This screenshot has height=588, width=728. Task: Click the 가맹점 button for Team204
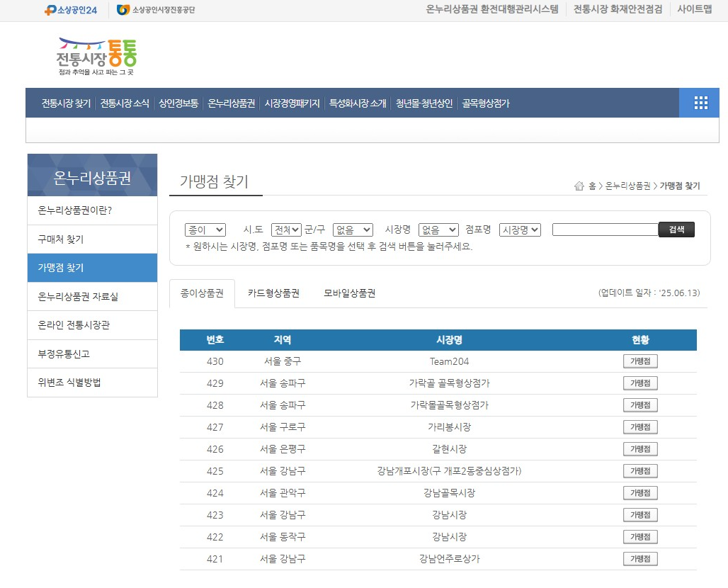(639, 361)
